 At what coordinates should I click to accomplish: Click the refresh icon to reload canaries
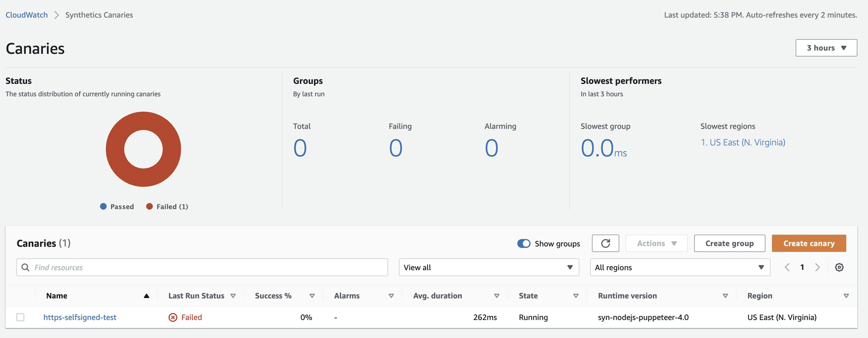605,243
